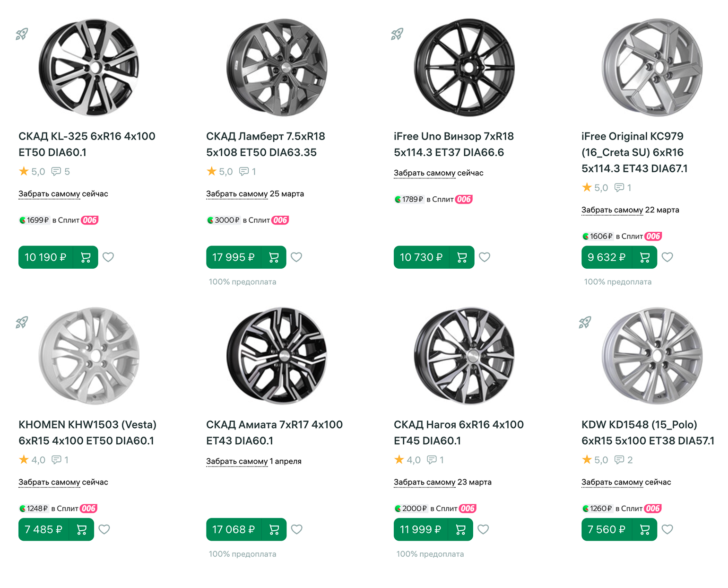Add СКАД Нагоя to favorites
The width and height of the screenshot is (728, 588).
pyautogui.click(x=483, y=530)
